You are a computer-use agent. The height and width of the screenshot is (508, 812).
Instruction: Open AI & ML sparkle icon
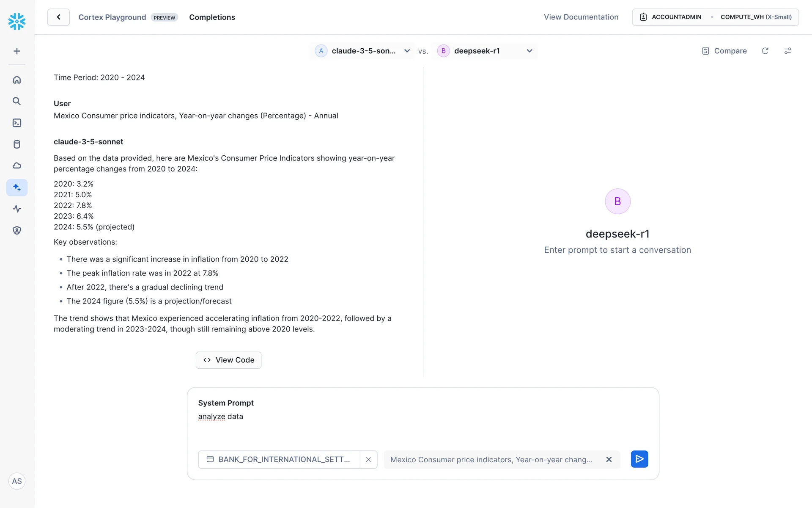17,187
